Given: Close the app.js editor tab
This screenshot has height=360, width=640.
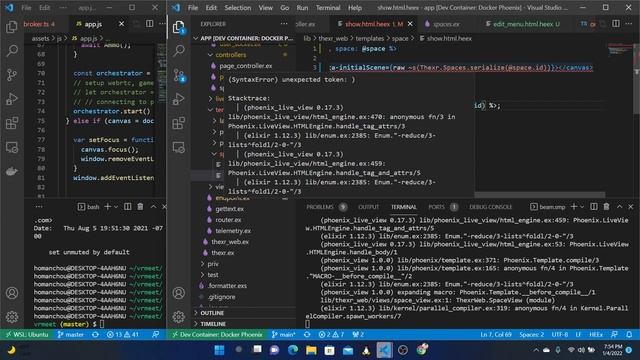Looking at the screenshot, I should point(121,24).
